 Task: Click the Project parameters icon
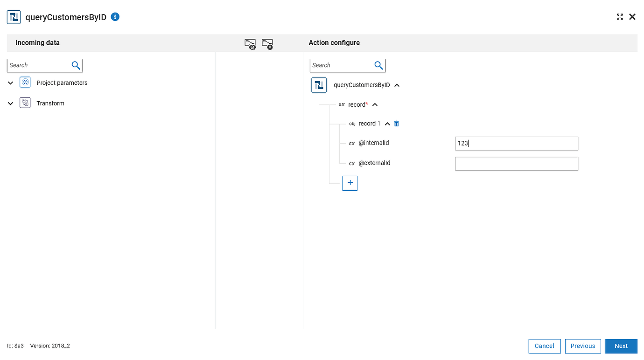tap(25, 82)
